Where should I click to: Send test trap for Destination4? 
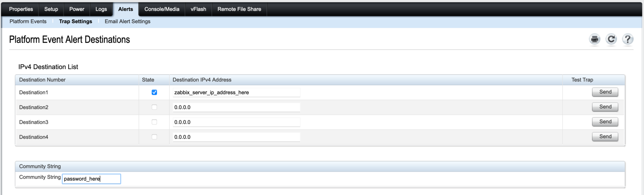(605, 136)
